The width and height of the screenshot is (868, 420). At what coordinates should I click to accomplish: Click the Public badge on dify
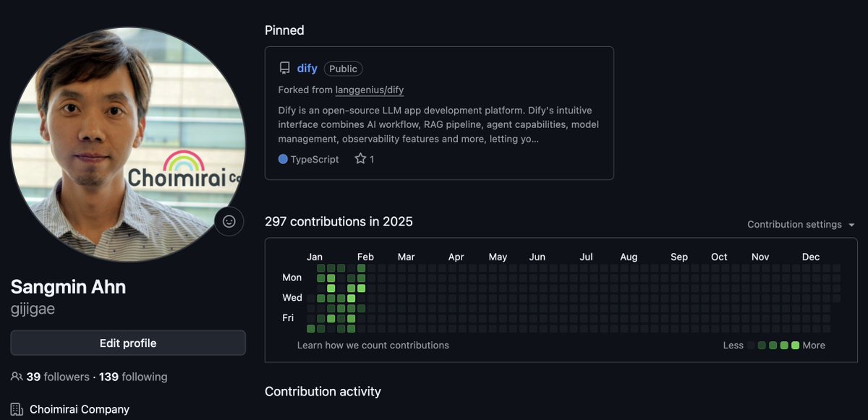pyautogui.click(x=343, y=69)
